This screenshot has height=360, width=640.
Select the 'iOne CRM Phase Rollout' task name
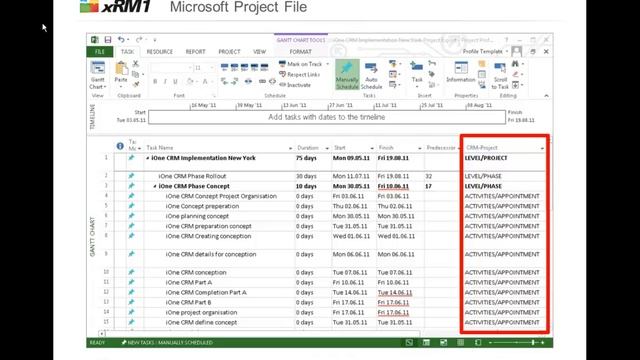pos(192,176)
